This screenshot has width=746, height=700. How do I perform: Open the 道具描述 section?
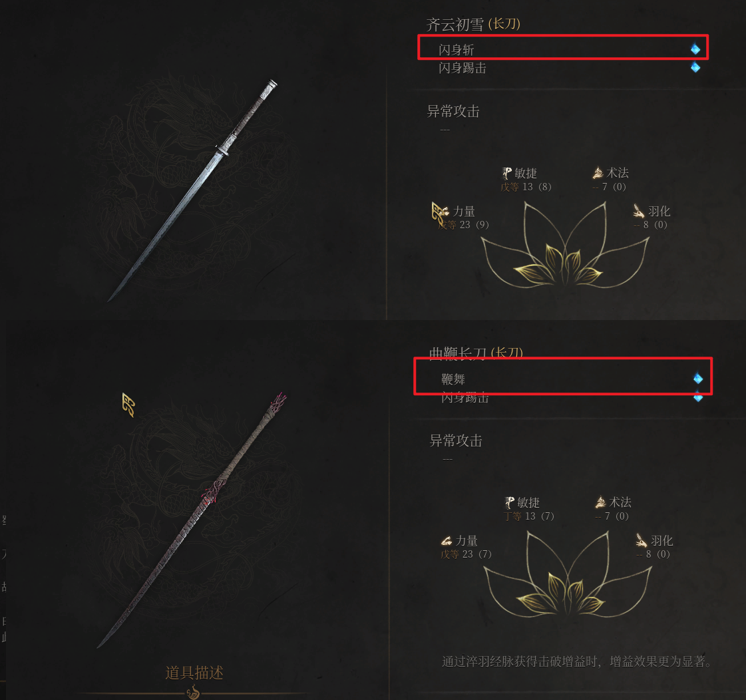coord(194,673)
